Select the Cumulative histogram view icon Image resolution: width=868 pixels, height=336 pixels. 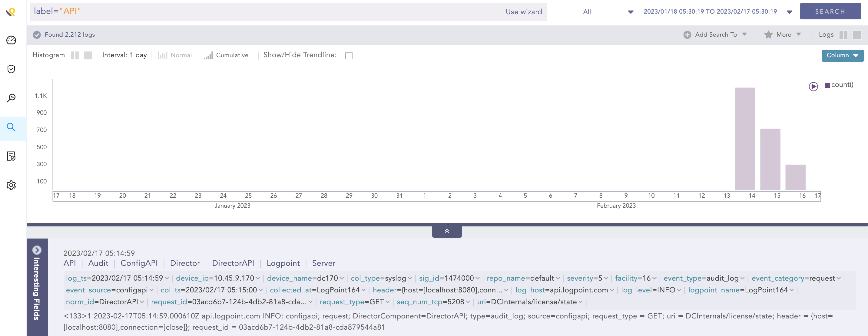click(x=209, y=55)
